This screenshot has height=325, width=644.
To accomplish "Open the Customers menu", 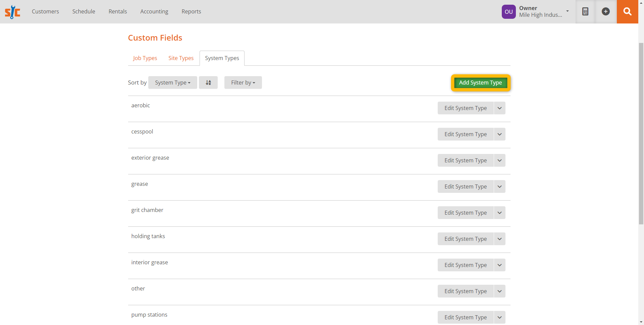I will click(x=45, y=11).
